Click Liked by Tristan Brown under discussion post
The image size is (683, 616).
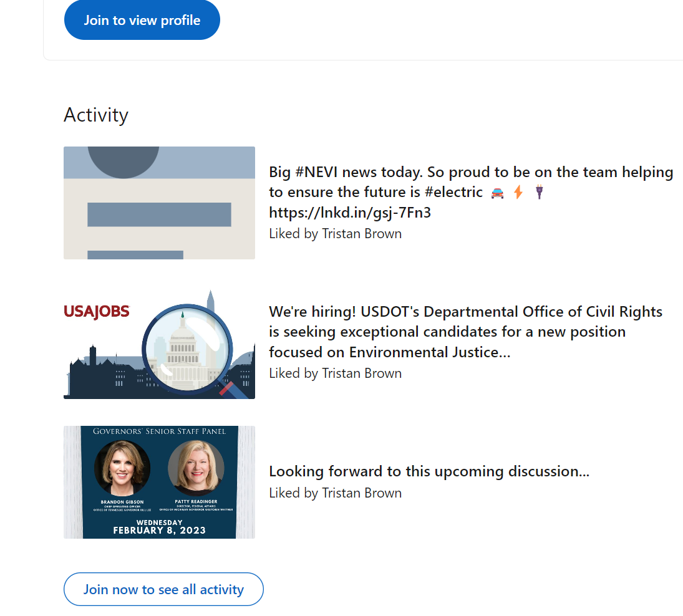pos(335,493)
